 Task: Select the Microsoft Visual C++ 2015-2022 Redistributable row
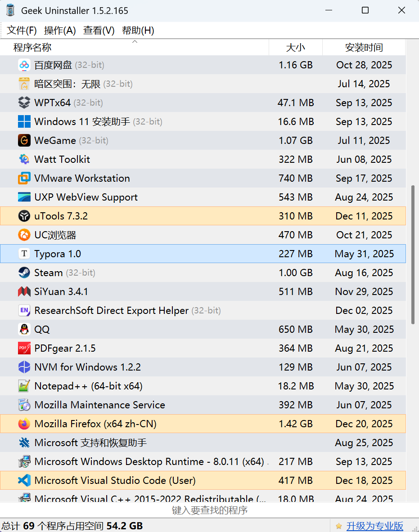[203, 496]
